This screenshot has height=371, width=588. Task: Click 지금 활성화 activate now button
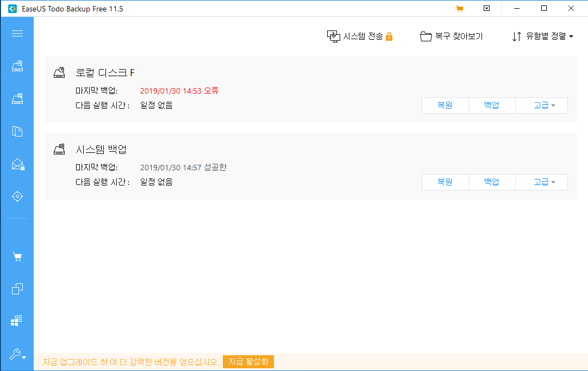coord(248,362)
